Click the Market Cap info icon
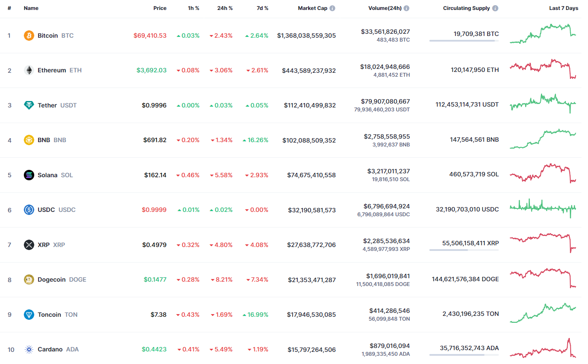Image resolution: width=588 pixels, height=364 pixels. 332,8
